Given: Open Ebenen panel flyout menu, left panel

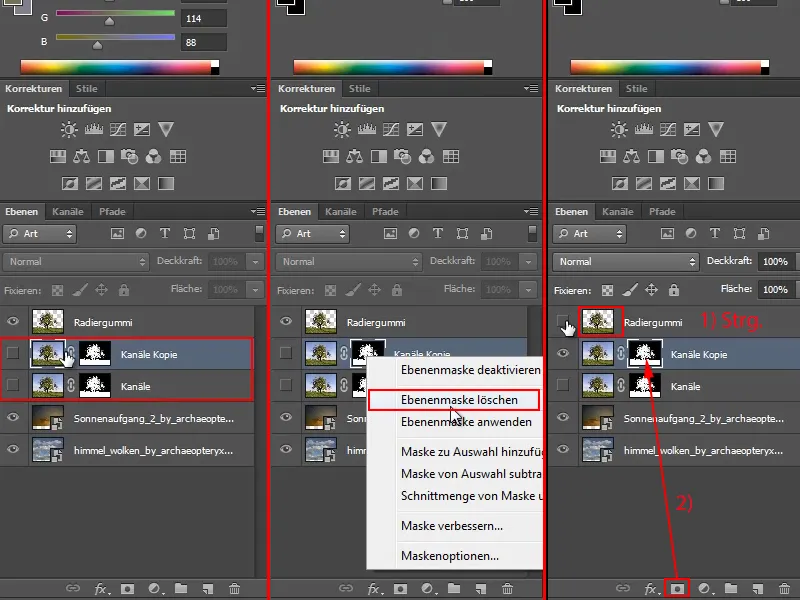Looking at the screenshot, I should 258,211.
